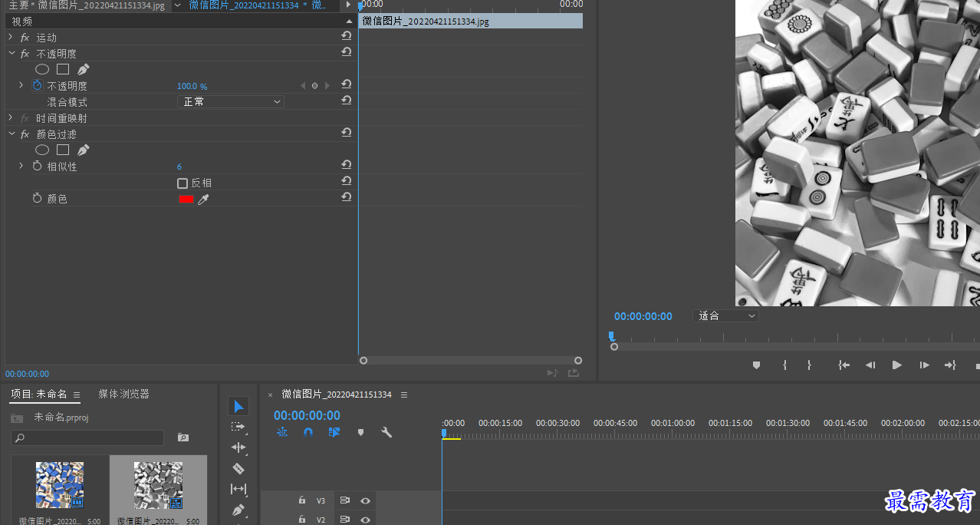Enable the 反相 checkbox
Screen dimensions: 980x525
click(x=183, y=183)
